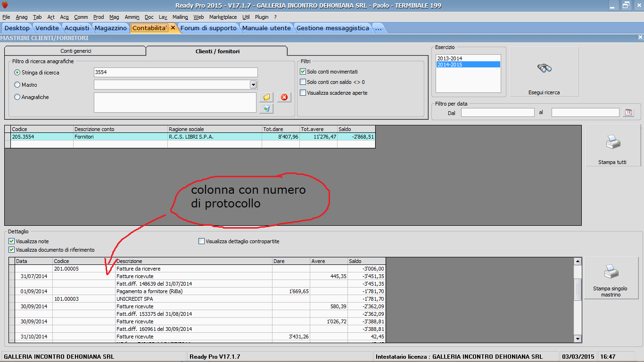Click the Stringa di ricerca input field
Viewport: 644px width, 362px height.
pyautogui.click(x=176, y=72)
